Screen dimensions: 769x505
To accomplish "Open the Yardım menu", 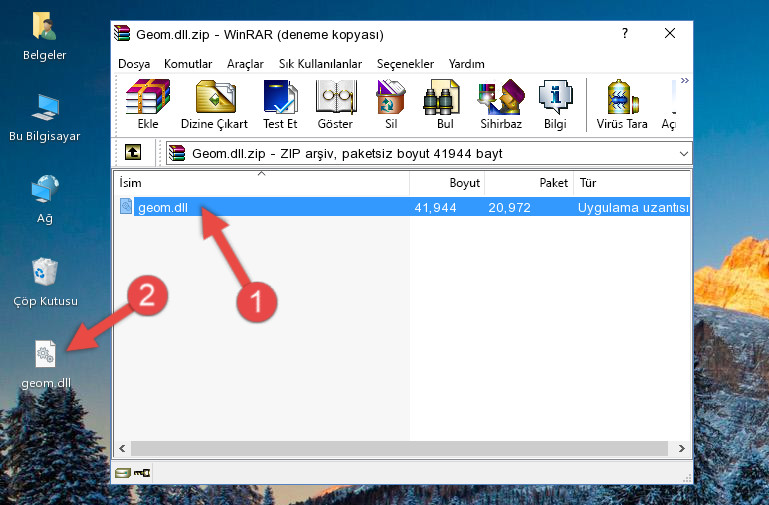I will click(466, 64).
